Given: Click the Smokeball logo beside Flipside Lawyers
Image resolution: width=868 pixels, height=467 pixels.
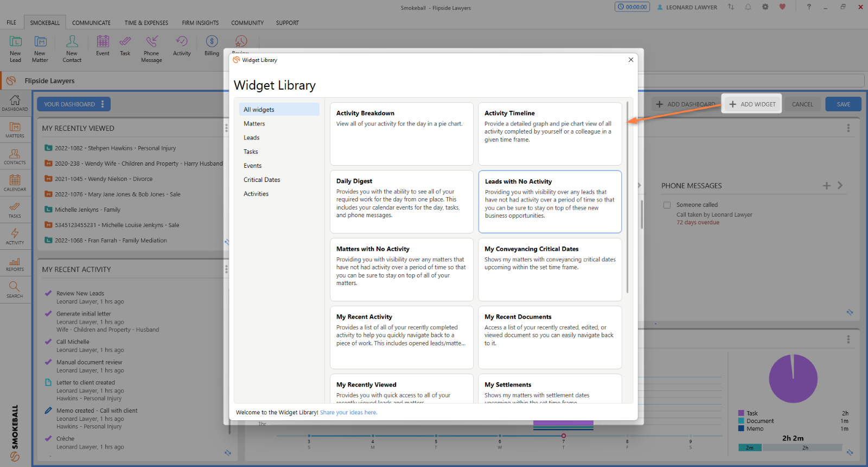Looking at the screenshot, I should (x=11, y=81).
